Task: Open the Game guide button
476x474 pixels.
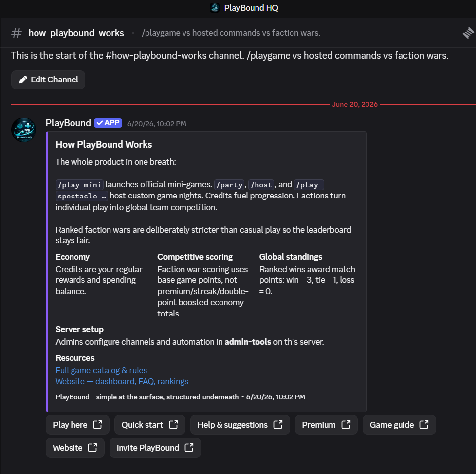Action: coord(399,425)
